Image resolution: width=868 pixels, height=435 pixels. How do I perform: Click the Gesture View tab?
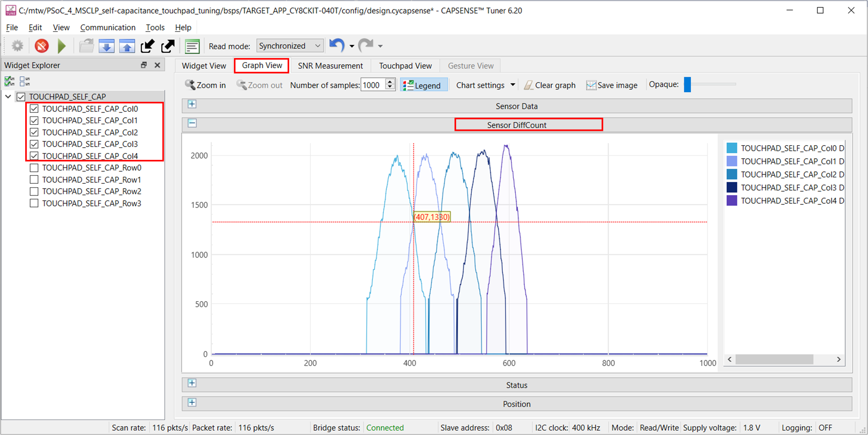click(x=470, y=66)
